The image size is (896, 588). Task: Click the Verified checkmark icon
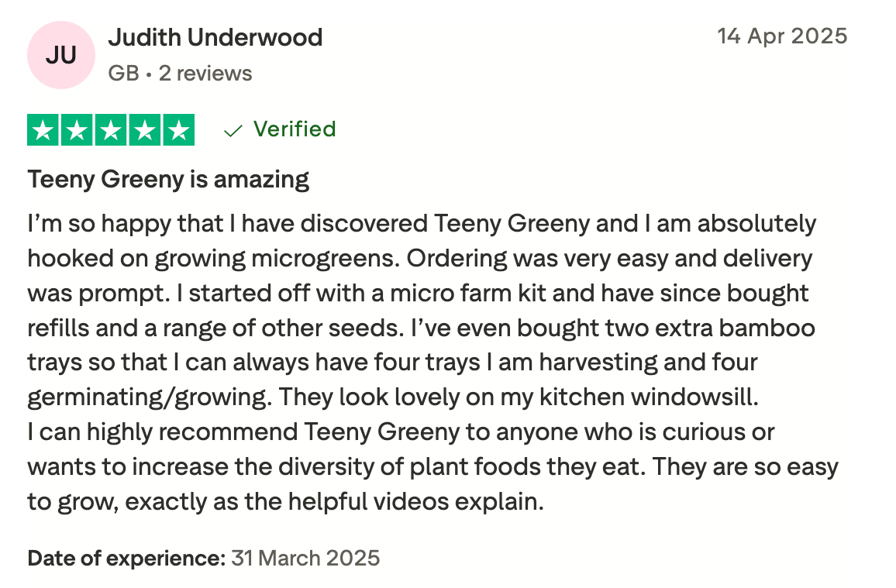pos(233,130)
